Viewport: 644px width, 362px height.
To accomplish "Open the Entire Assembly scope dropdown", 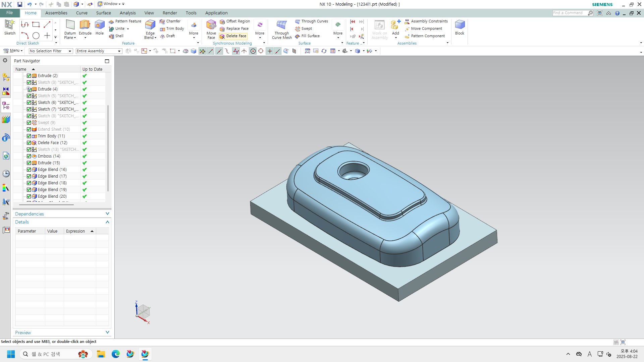I will (99, 51).
